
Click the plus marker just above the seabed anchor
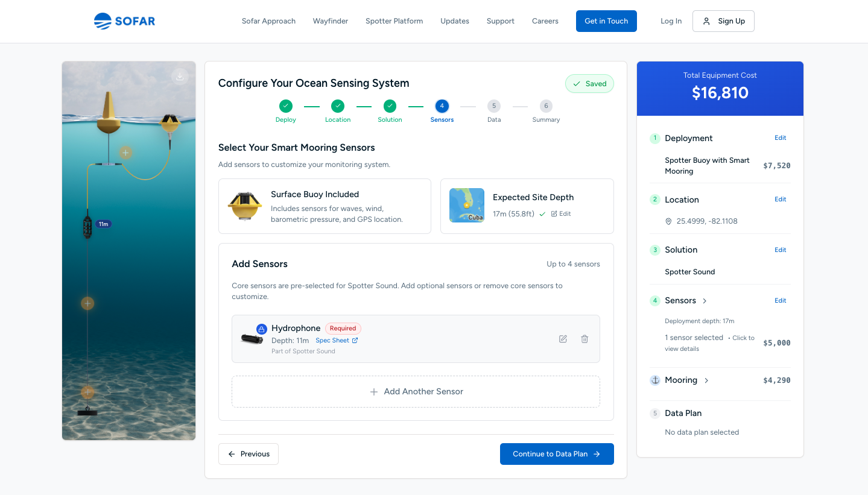(87, 392)
